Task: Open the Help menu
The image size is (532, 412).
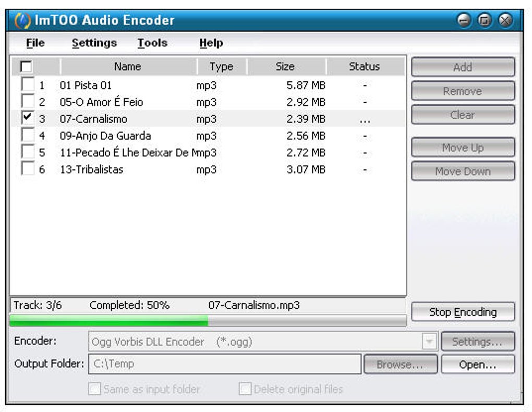Action: coord(211,43)
